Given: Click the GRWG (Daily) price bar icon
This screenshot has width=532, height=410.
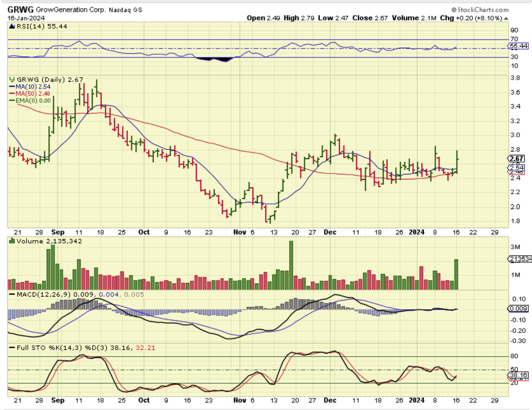Looking at the screenshot, I should click(x=12, y=80).
